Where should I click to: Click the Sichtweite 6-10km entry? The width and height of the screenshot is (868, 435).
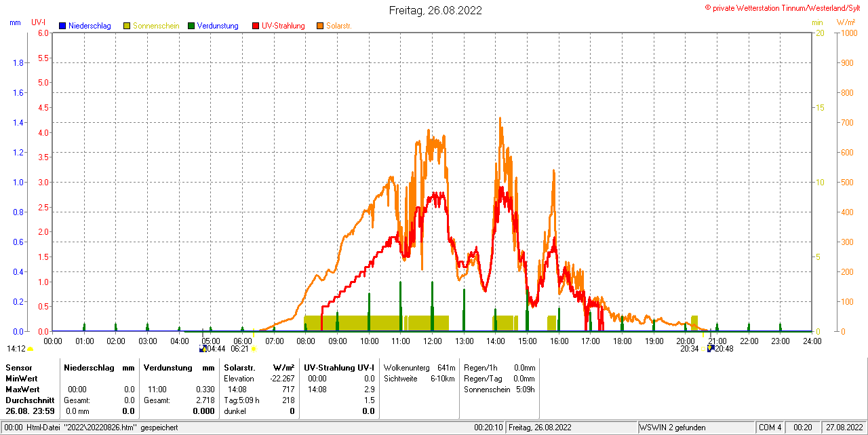pos(419,378)
